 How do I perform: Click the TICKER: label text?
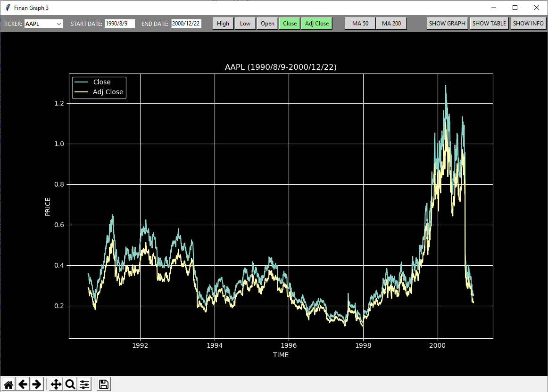[x=13, y=24]
